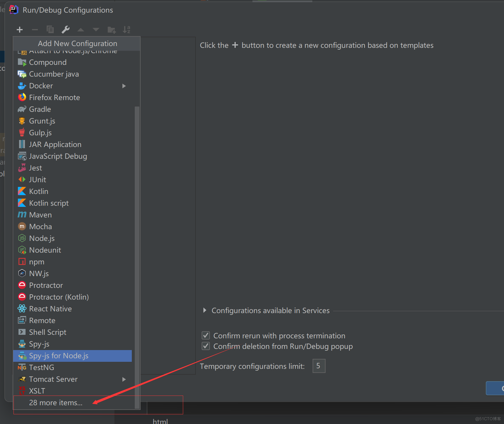Select the React Native atom icon
This screenshot has width=504, height=424.
pyautogui.click(x=22, y=309)
